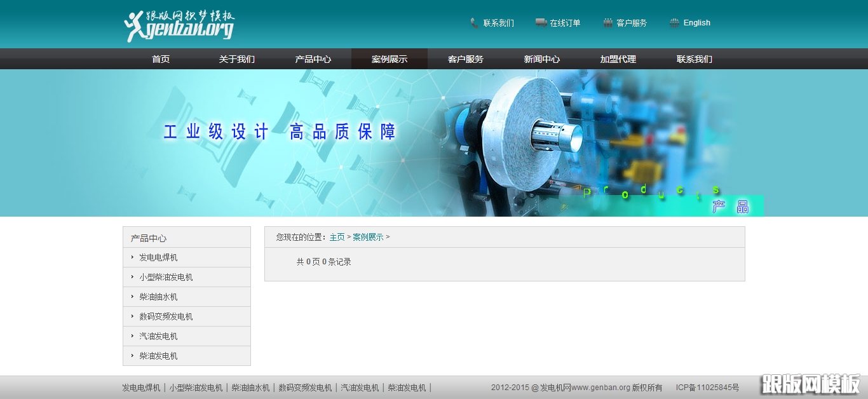
Task: Open the footer link 小型柴油发电机
Action: point(196,388)
